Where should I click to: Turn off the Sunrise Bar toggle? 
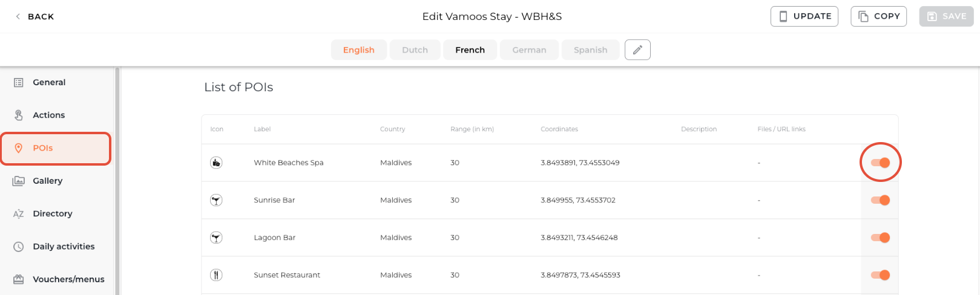pos(880,200)
